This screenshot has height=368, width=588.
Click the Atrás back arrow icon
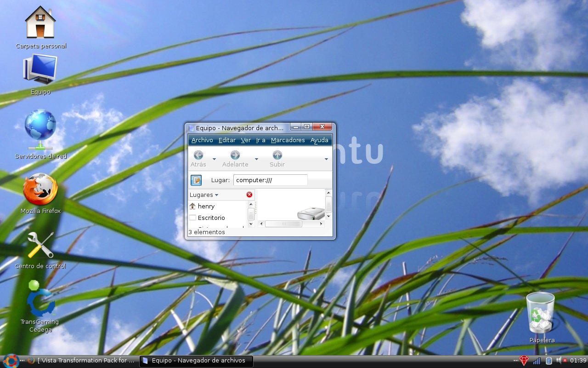pos(198,155)
